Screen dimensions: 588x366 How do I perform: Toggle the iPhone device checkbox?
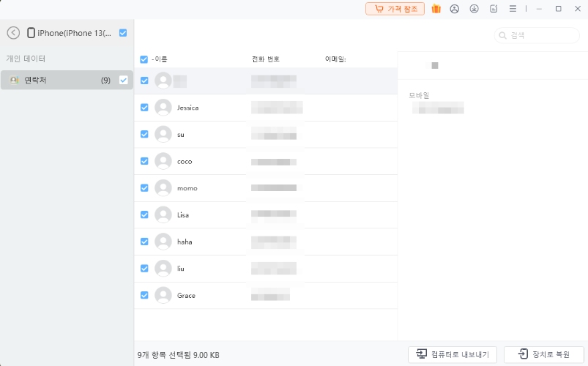pyautogui.click(x=123, y=33)
